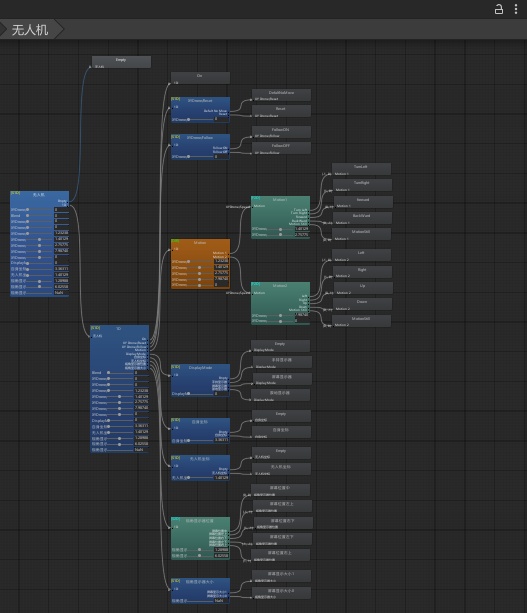Click the lock icon in the top-right
This screenshot has height=613, width=527.
pyautogui.click(x=499, y=9)
